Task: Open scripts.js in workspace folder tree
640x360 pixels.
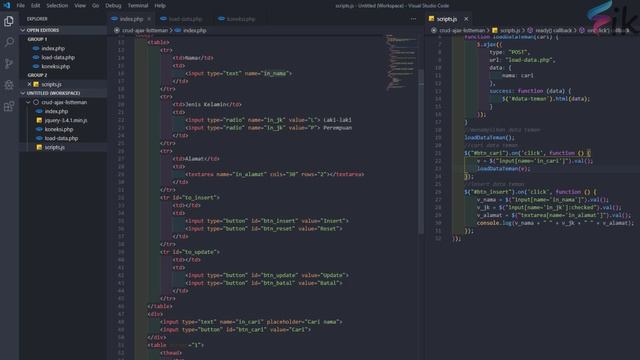Action: tap(55, 147)
